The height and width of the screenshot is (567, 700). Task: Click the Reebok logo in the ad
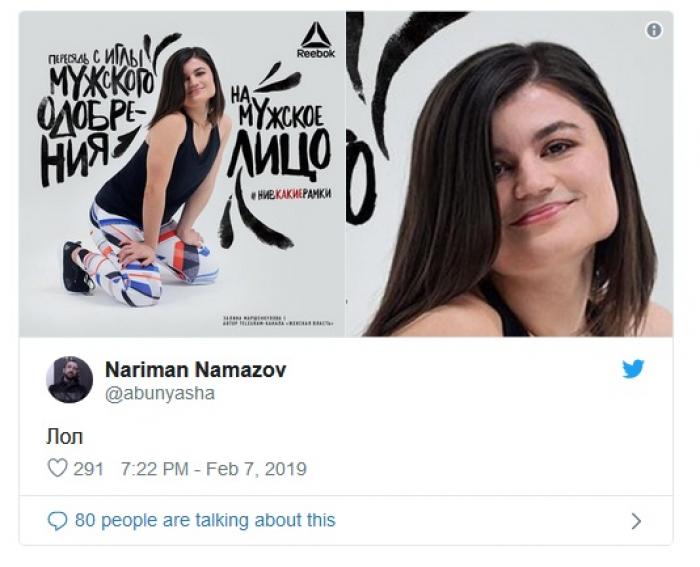pos(316,40)
